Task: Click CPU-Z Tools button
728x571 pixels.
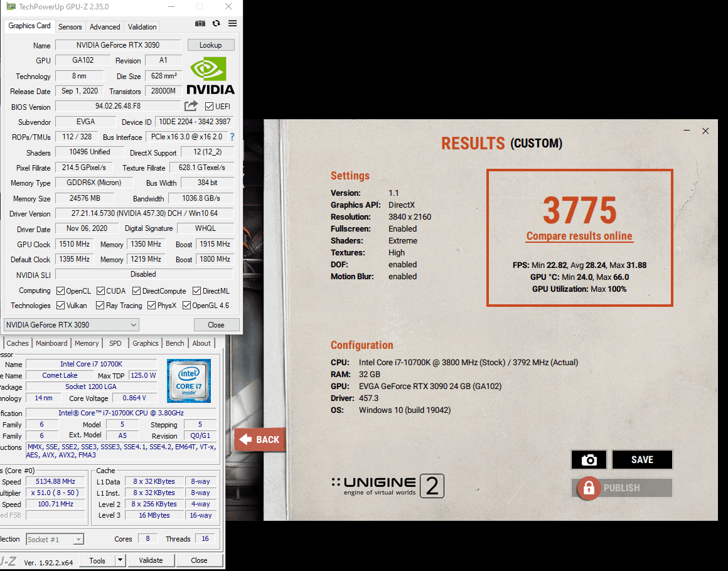Action: 97,560
